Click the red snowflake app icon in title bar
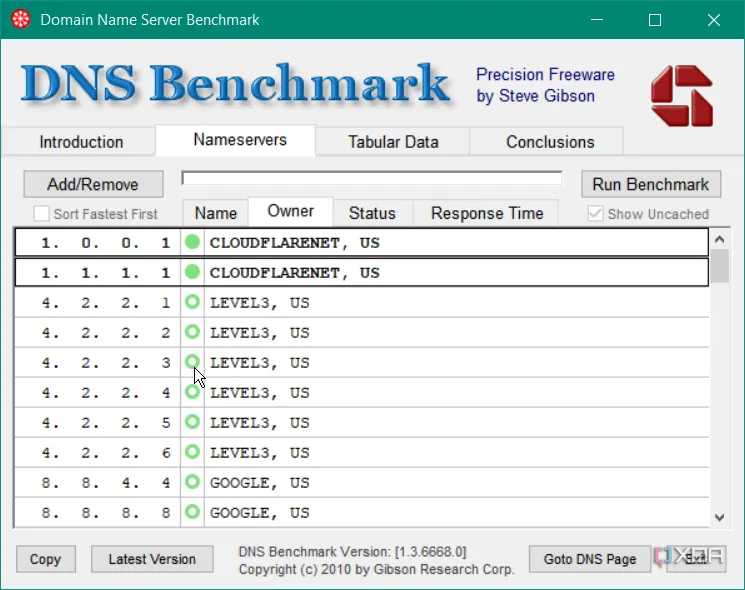The image size is (745, 590). pyautogui.click(x=20, y=19)
